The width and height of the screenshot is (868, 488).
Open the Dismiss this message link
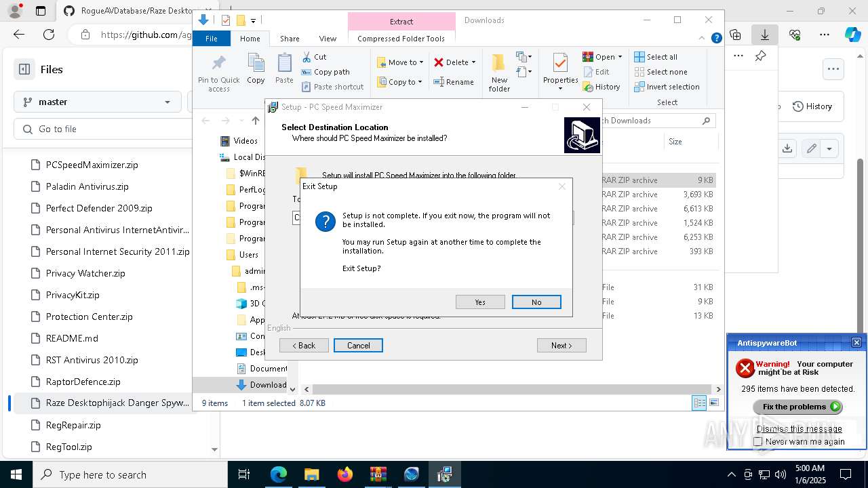click(799, 428)
